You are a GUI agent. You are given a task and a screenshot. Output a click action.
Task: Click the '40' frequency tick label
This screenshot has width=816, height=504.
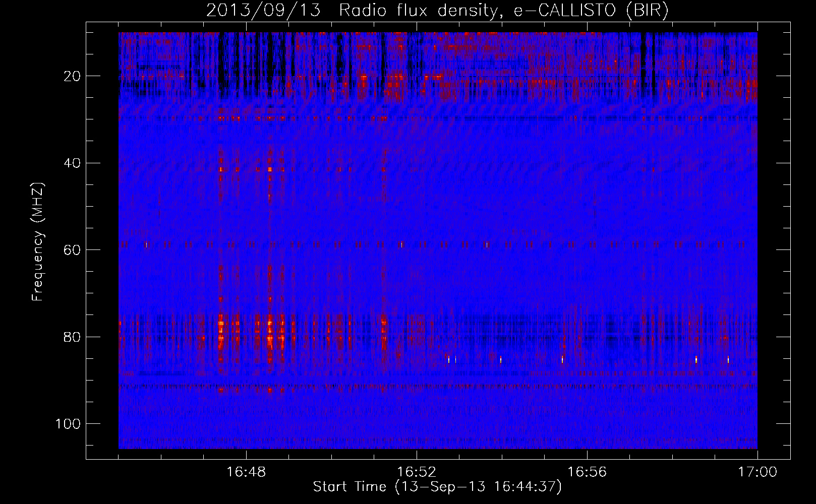point(73,163)
